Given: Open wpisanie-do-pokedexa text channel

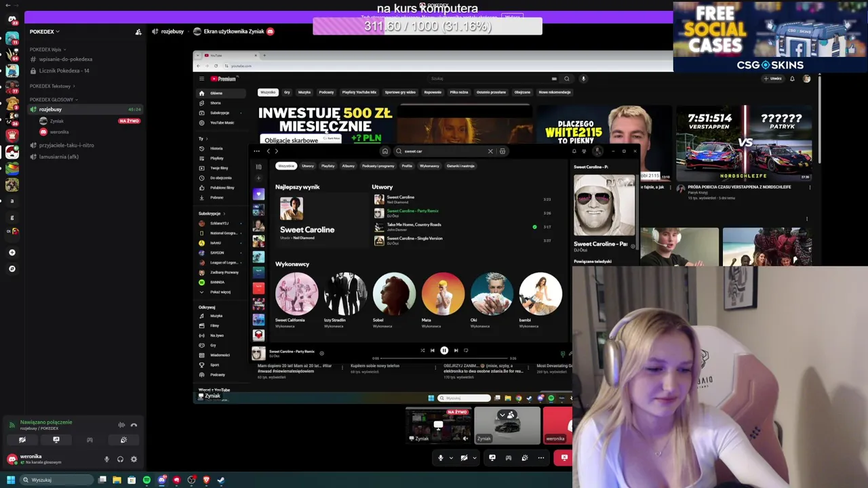Looking at the screenshot, I should 66,60.
